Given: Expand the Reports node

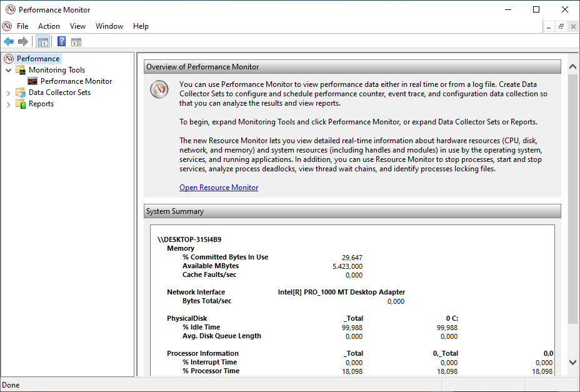Looking at the screenshot, I should click(9, 103).
